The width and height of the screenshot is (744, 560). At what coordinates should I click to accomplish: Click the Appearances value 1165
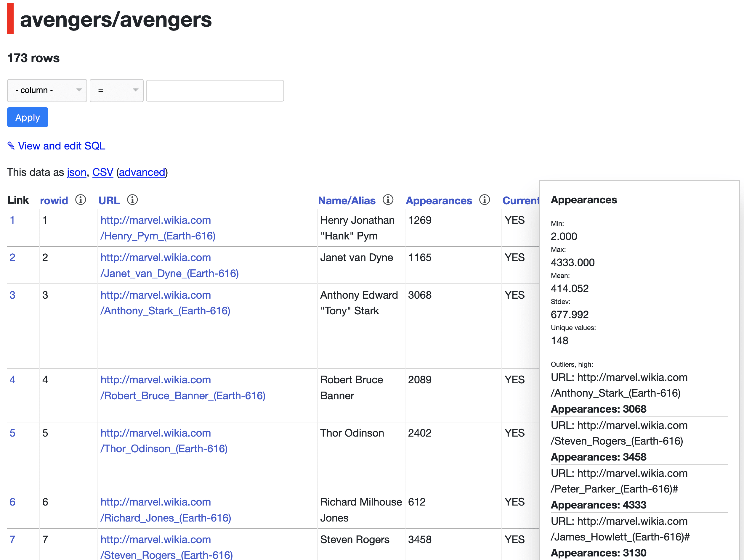pyautogui.click(x=419, y=257)
